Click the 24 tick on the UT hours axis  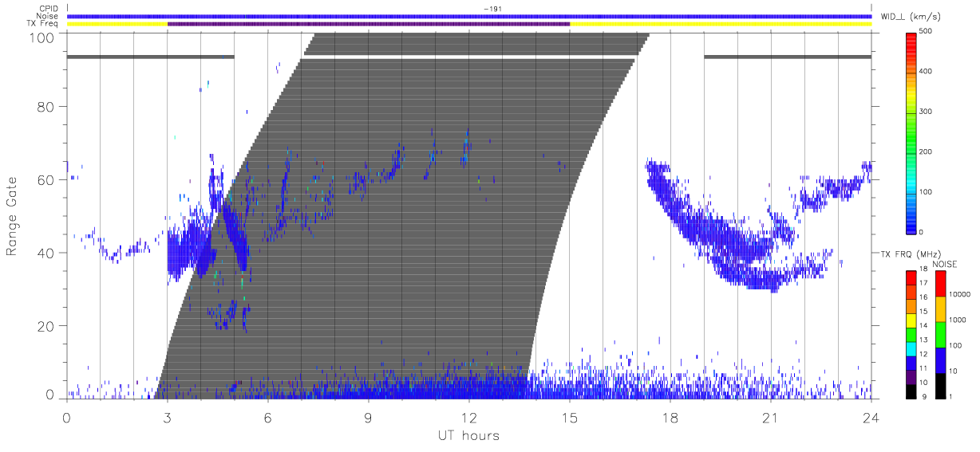pos(871,416)
